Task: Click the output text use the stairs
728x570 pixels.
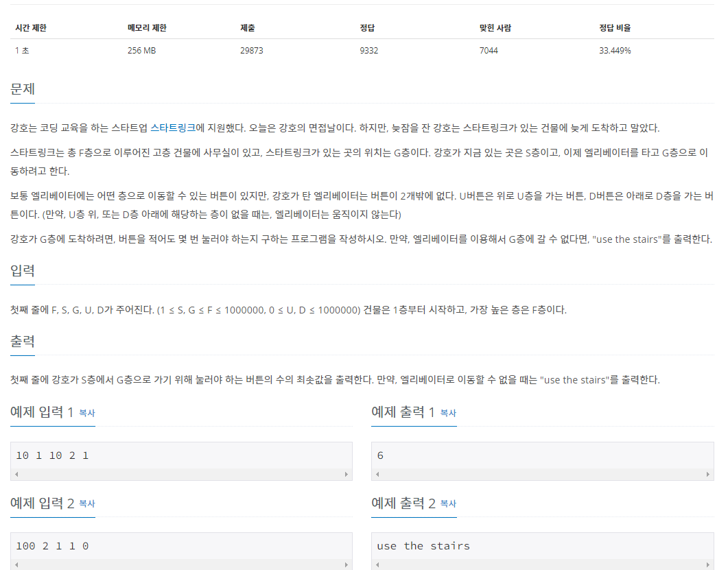Action: click(x=421, y=545)
